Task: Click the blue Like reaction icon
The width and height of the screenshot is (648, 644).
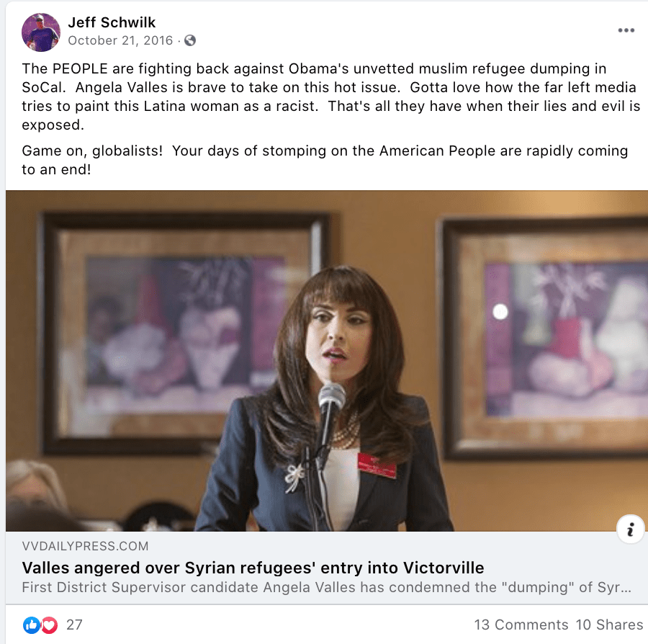Action: click(32, 625)
